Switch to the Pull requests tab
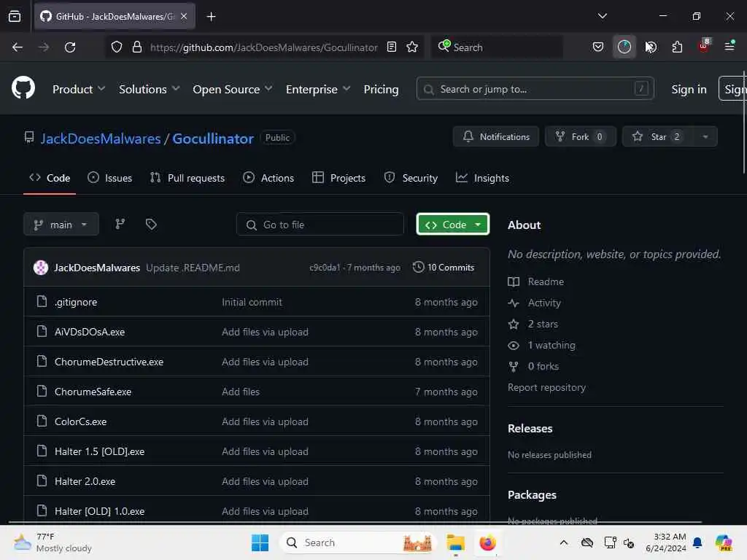Viewport: 747px width, 560px height. pos(187,178)
